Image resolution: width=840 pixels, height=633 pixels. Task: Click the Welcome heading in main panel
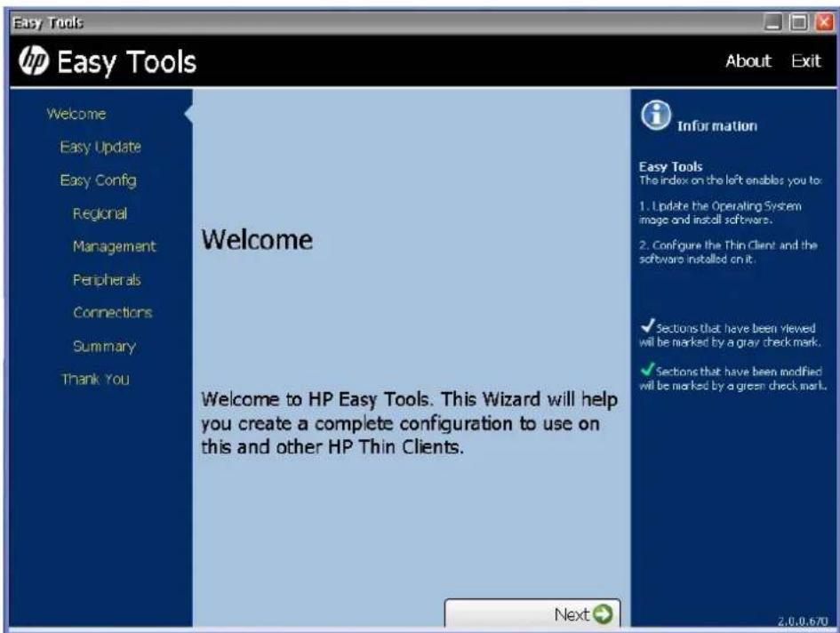[257, 239]
